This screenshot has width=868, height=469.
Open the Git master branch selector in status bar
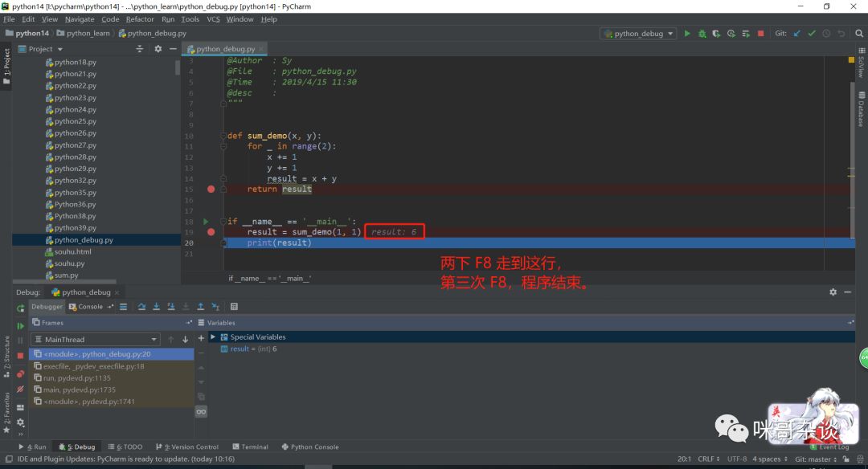point(816,459)
